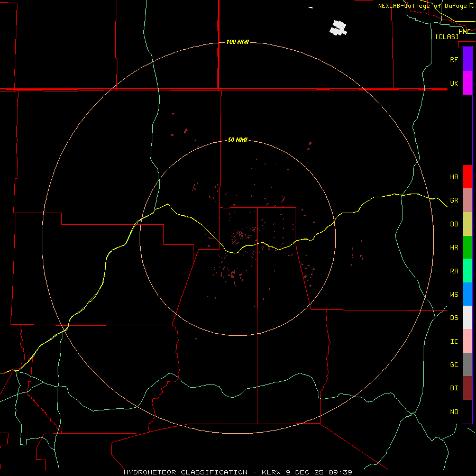The height and width of the screenshot is (476, 476).
Task: Select the pink IC legend swatch
Action: pyautogui.click(x=467, y=341)
